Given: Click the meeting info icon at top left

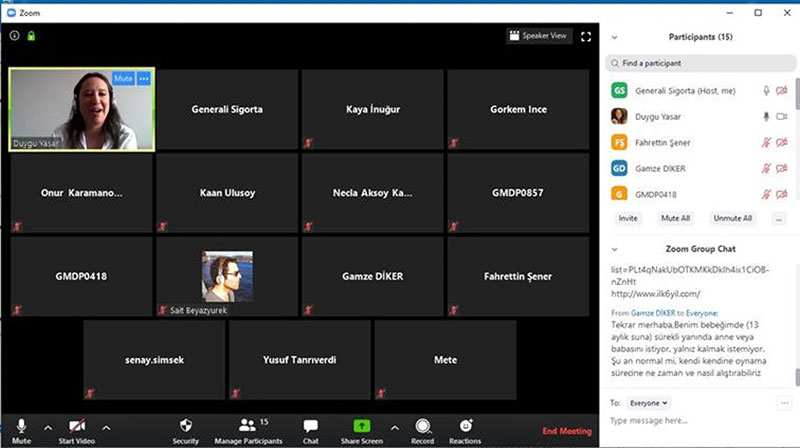Looking at the screenshot, I should (15, 36).
